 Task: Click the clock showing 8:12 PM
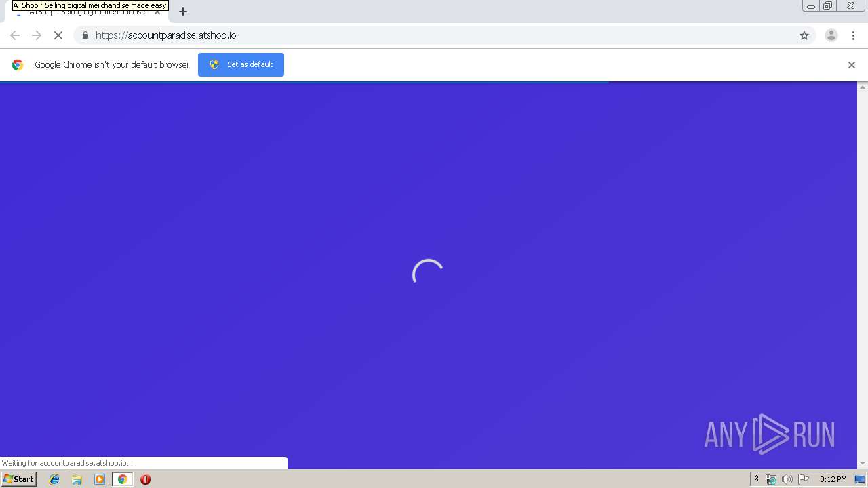(x=833, y=479)
